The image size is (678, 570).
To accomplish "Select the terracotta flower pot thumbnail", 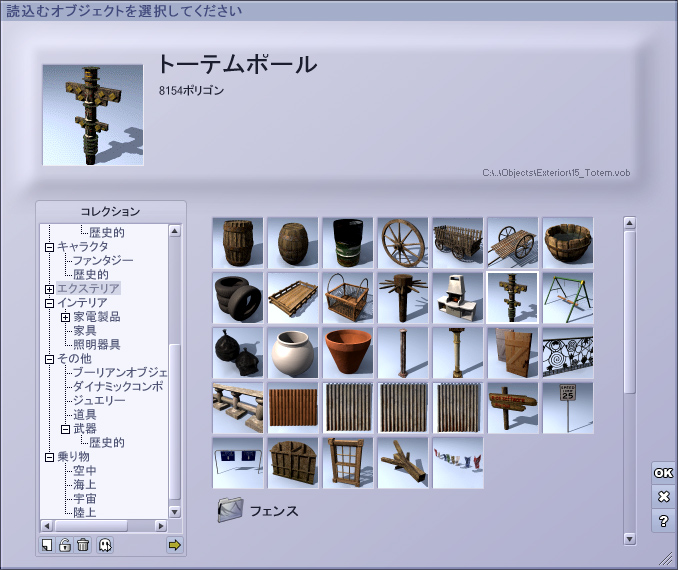I will 348,353.
